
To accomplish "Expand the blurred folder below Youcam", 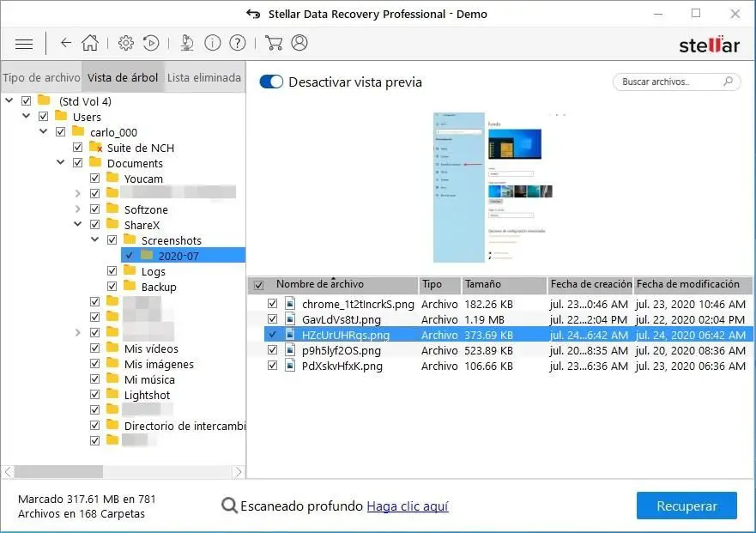I will click(77, 193).
